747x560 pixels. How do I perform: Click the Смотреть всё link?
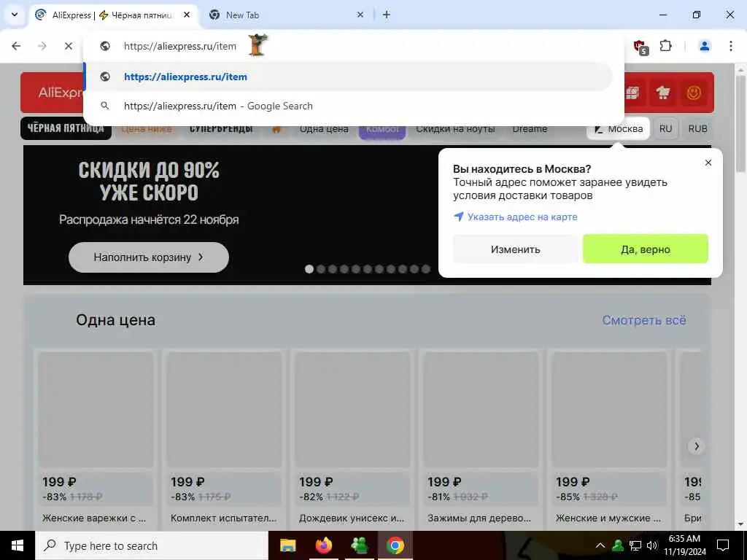click(x=644, y=320)
